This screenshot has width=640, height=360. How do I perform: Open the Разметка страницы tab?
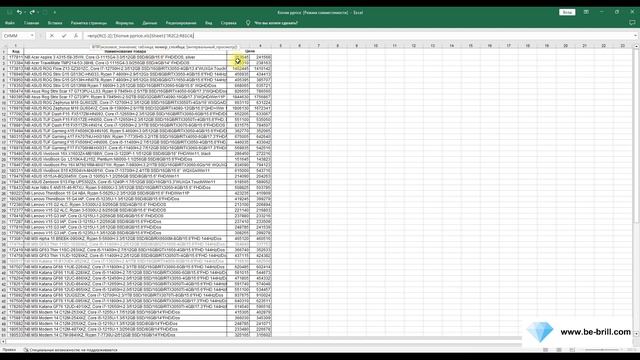(89, 23)
